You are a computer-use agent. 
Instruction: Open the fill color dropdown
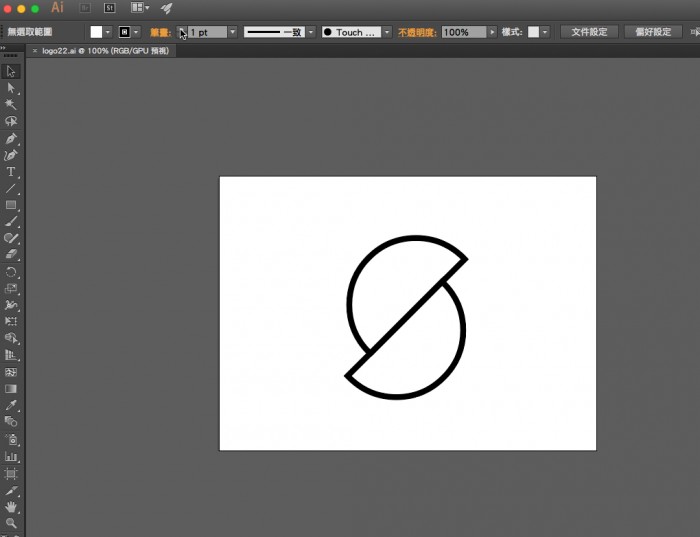click(108, 32)
